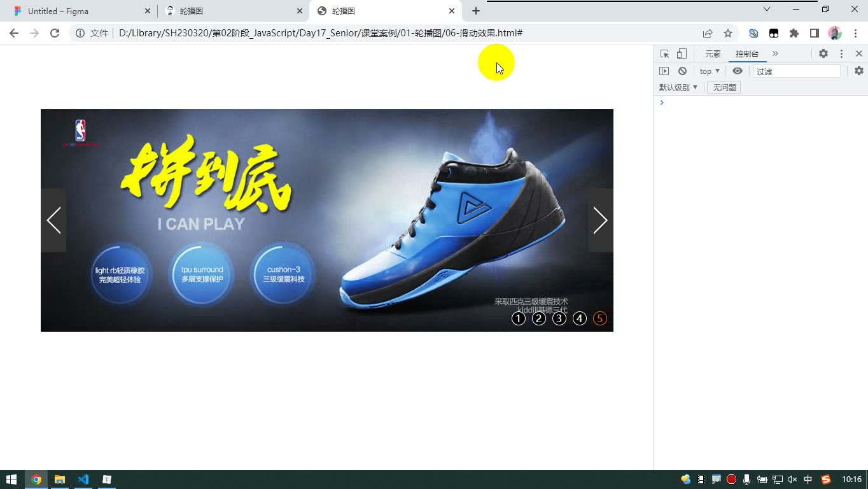Image resolution: width=868 pixels, height=489 pixels.
Task: Clear the console output
Action: point(682,71)
